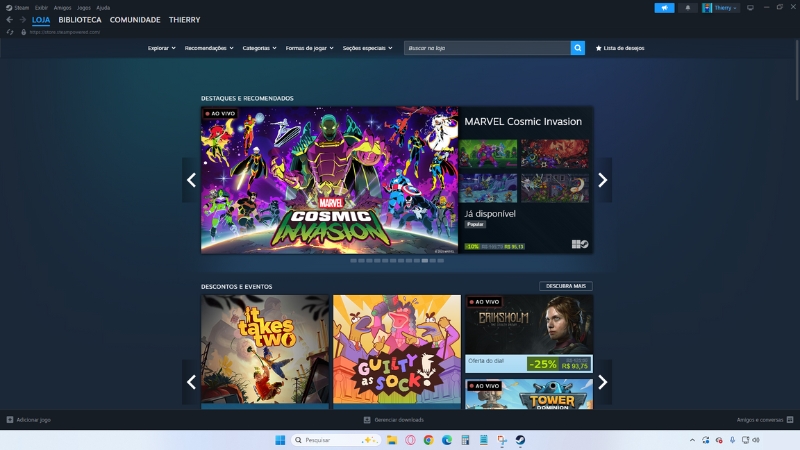
Task: Open Opera browser from taskbar
Action: [410, 440]
